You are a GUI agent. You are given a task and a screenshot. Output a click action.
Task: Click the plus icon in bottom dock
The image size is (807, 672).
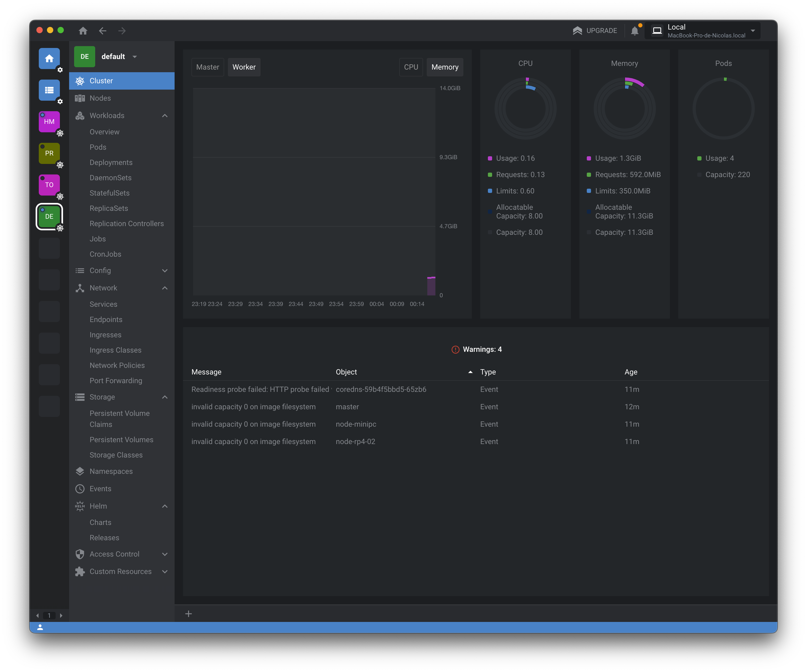coord(188,614)
